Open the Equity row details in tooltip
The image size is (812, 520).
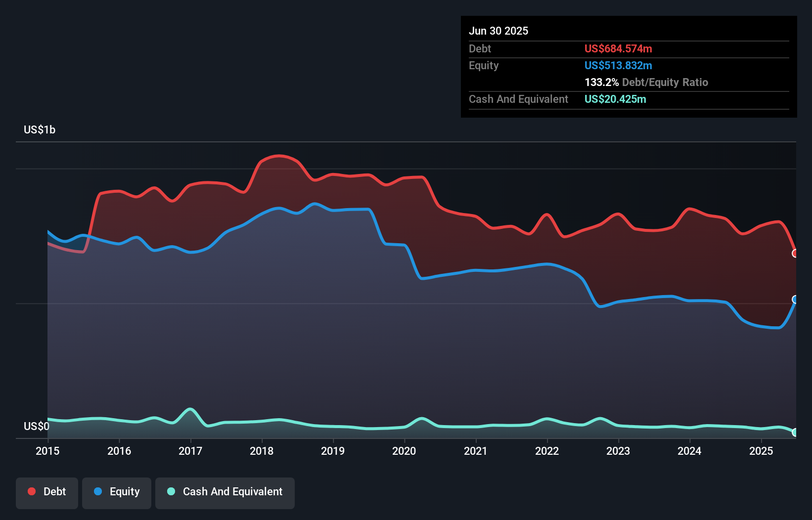point(483,65)
